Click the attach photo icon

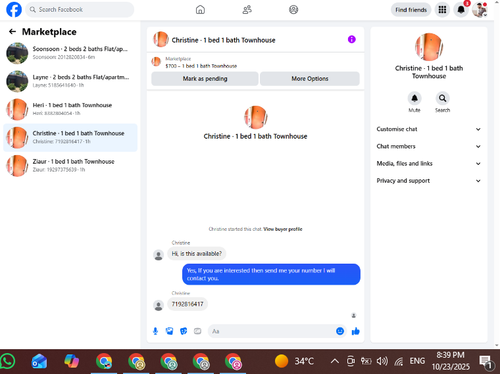click(169, 331)
